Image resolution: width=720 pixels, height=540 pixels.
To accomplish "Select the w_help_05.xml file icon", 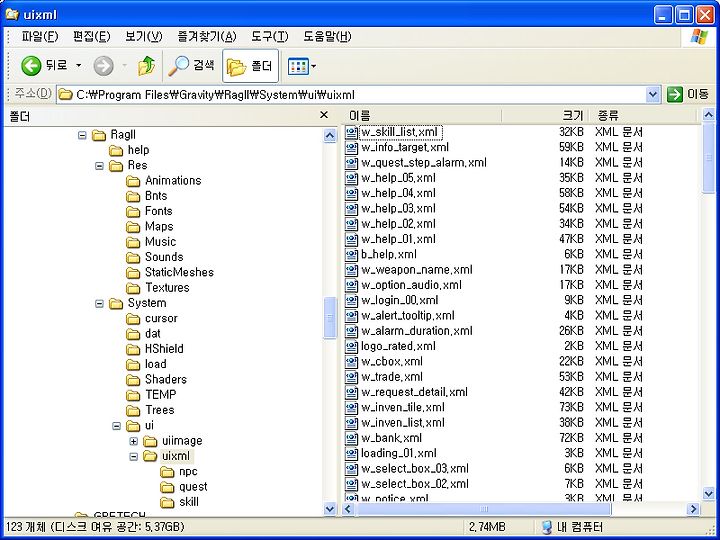I will [x=351, y=178].
